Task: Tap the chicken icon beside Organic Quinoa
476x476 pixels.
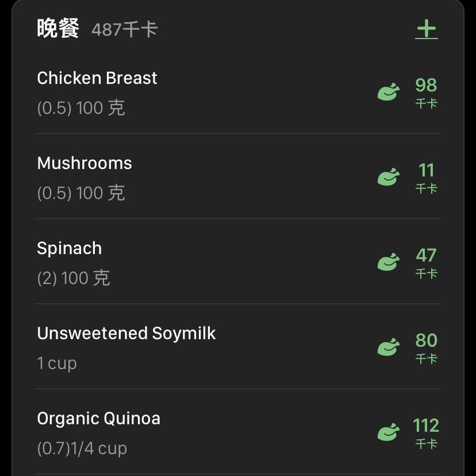Action: click(388, 432)
